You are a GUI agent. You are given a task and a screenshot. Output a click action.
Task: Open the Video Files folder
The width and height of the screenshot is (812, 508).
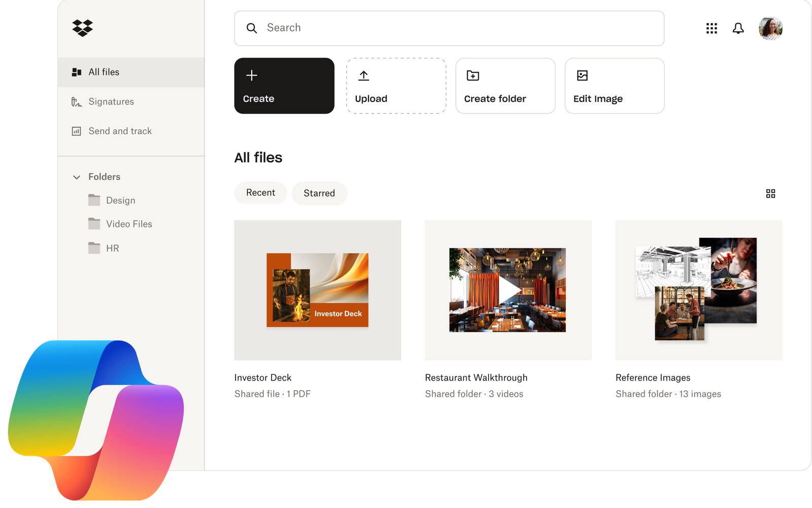pos(128,224)
